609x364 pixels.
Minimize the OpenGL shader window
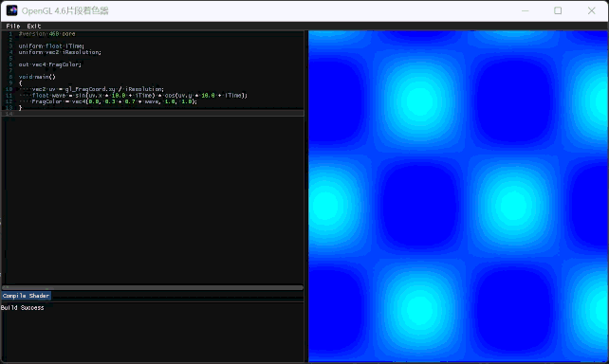(526, 10)
